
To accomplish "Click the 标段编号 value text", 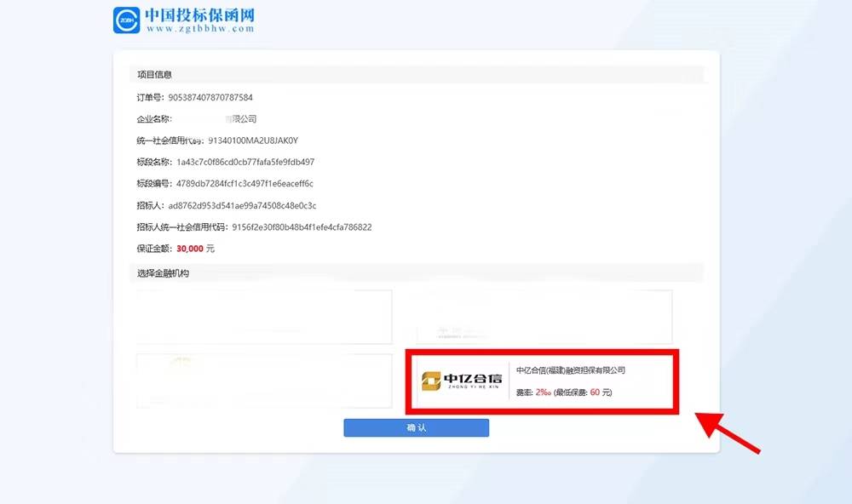I will point(245,183).
